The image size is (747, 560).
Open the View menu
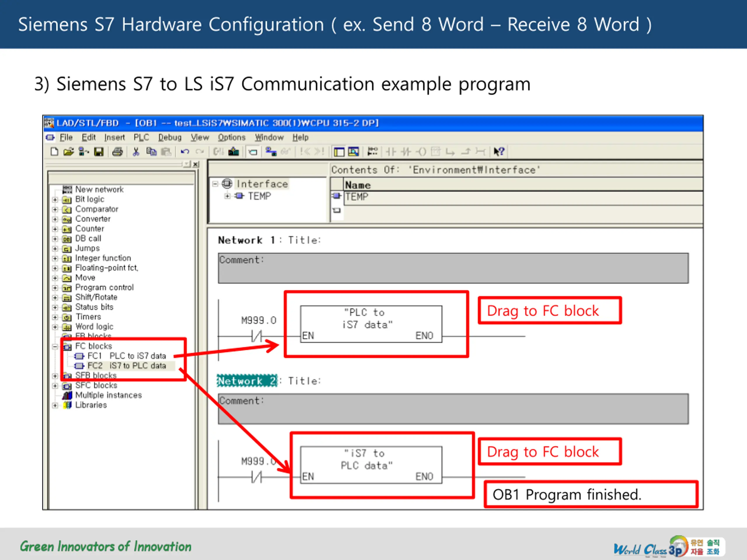200,137
